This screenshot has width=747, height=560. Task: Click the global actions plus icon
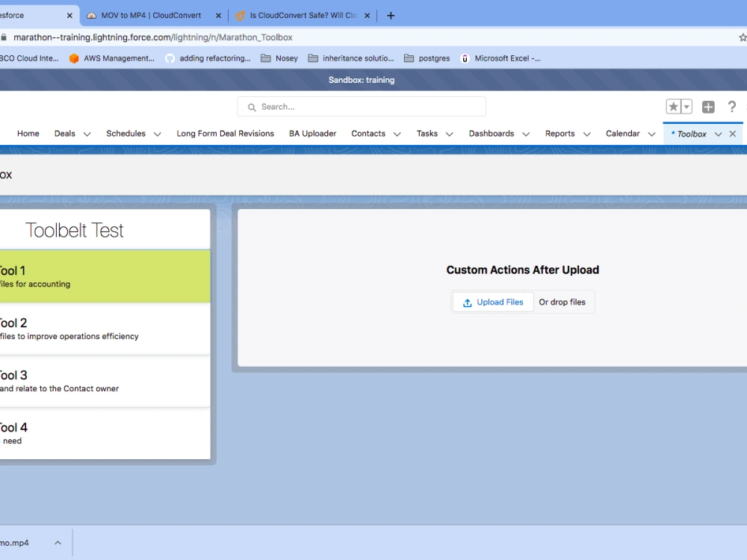click(x=708, y=107)
